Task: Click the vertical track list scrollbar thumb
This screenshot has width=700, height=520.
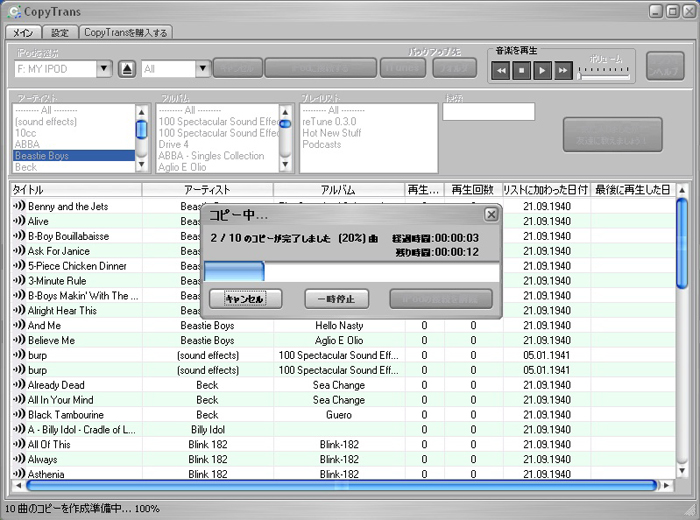Action: tap(682, 243)
